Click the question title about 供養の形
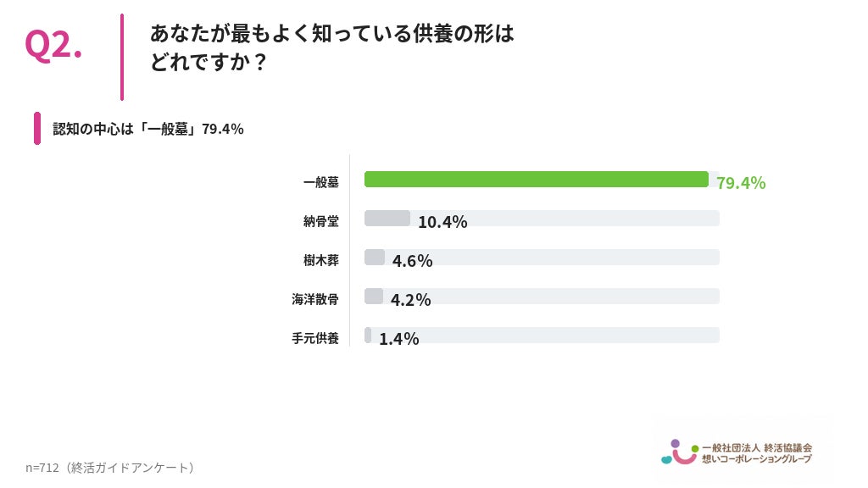Image resolution: width=868 pixels, height=488 pixels. pyautogui.click(x=331, y=47)
